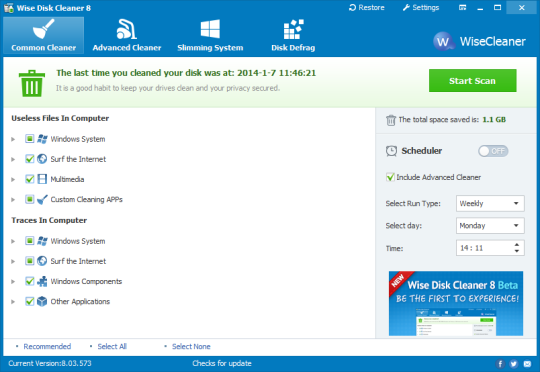Toggle the Custom Cleaning APPs checkbox
Viewport: 540px width, 372px height.
[30, 199]
